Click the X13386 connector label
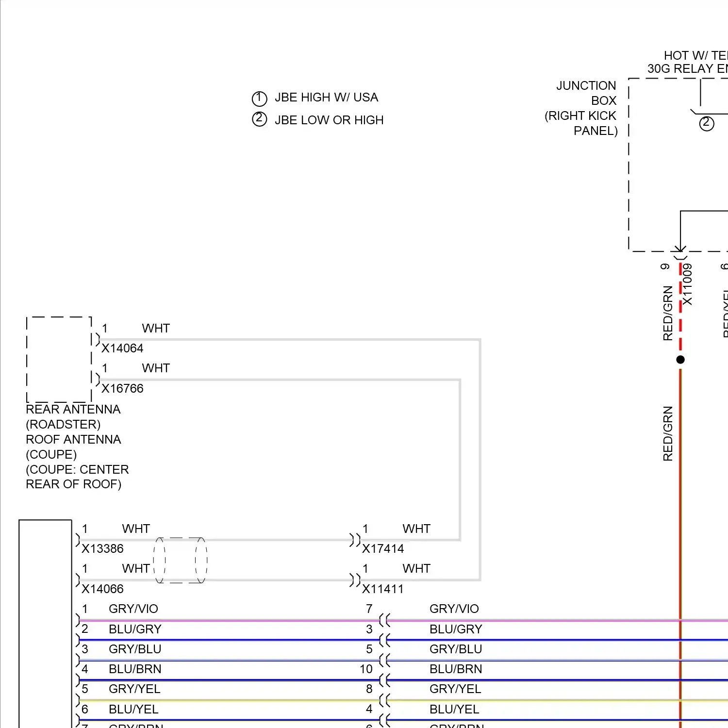The width and height of the screenshot is (728, 728). pos(102,549)
